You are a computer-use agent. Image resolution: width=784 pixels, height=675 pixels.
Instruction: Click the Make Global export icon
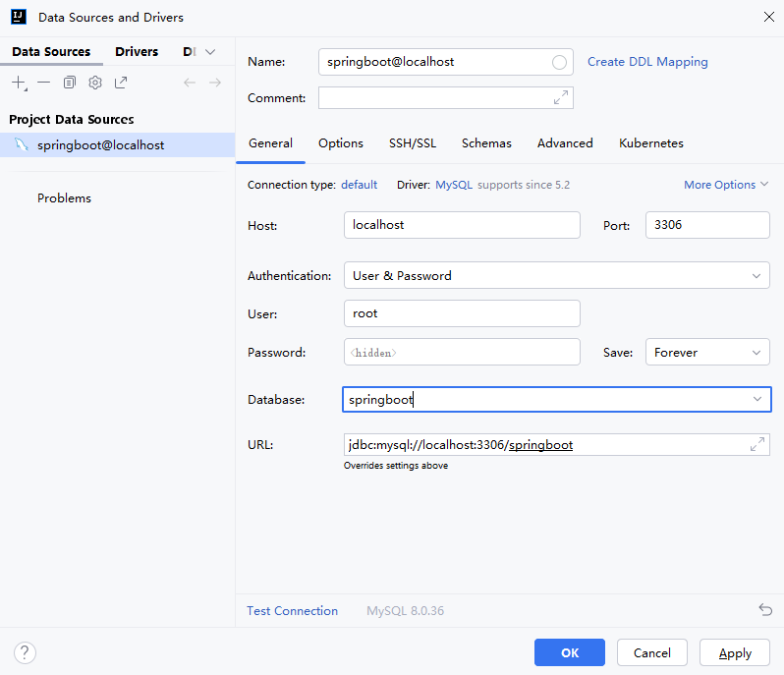pyautogui.click(x=121, y=84)
